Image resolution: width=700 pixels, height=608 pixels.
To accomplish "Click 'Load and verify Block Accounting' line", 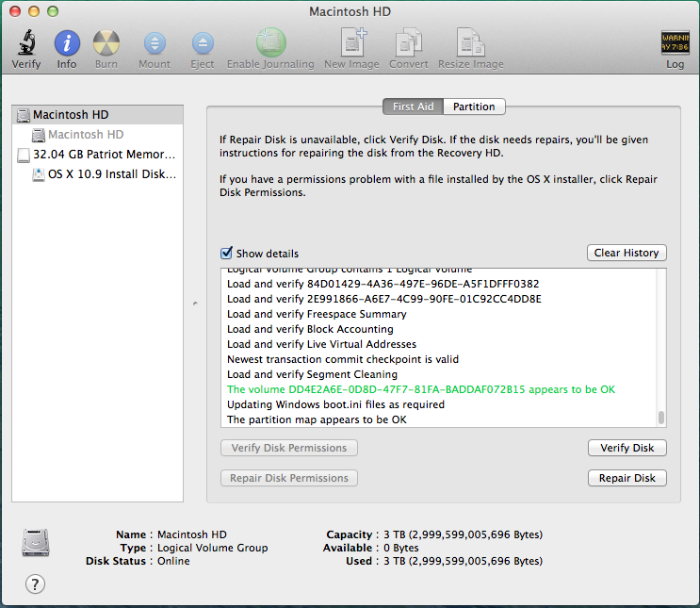I will pos(310,329).
